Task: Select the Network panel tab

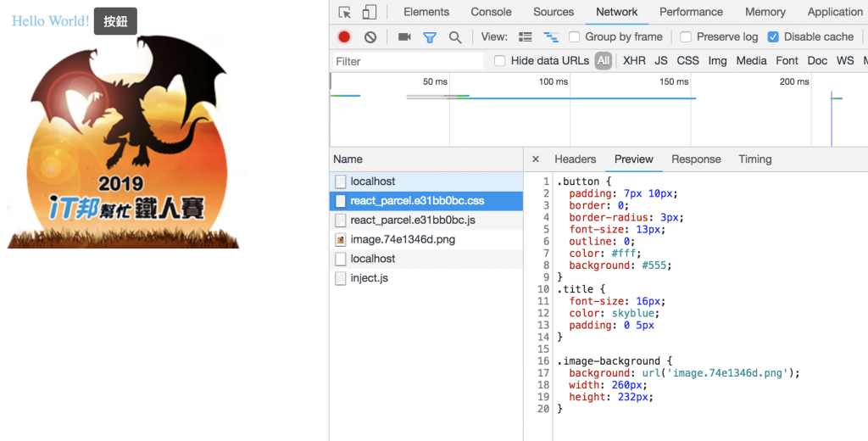Action: [617, 12]
